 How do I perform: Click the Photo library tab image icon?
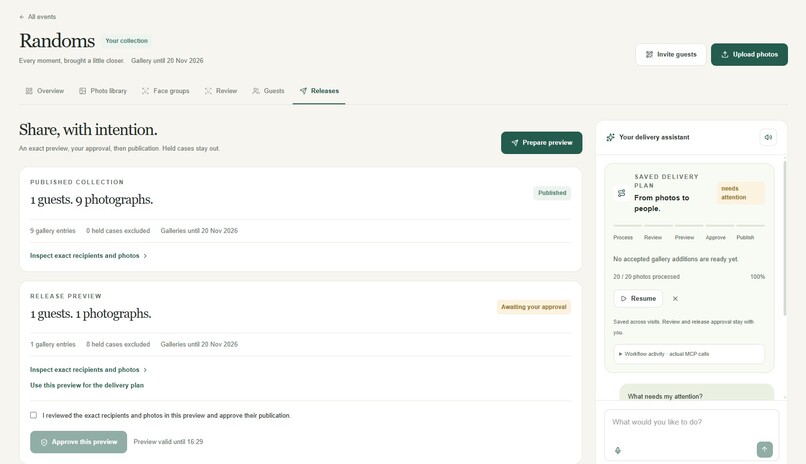(x=82, y=91)
